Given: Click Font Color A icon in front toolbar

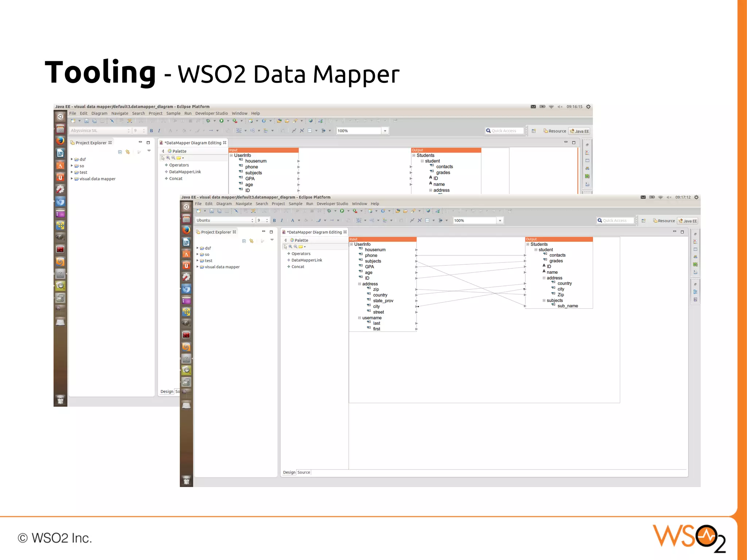Looking at the screenshot, I should tap(293, 220).
